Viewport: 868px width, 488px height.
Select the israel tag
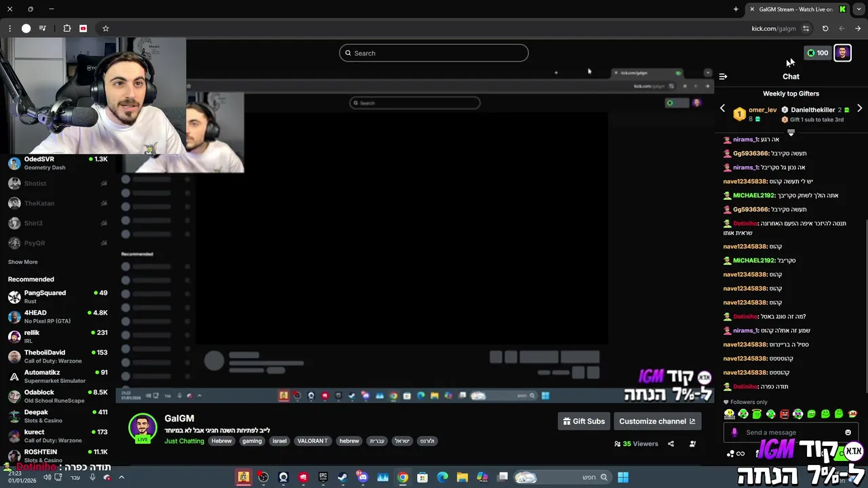279,441
